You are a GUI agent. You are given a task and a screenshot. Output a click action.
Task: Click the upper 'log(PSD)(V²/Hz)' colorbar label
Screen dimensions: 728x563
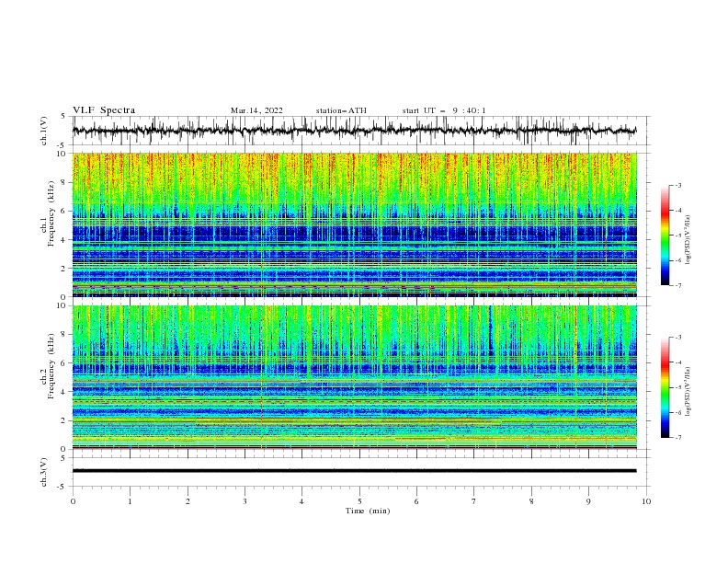click(688, 240)
